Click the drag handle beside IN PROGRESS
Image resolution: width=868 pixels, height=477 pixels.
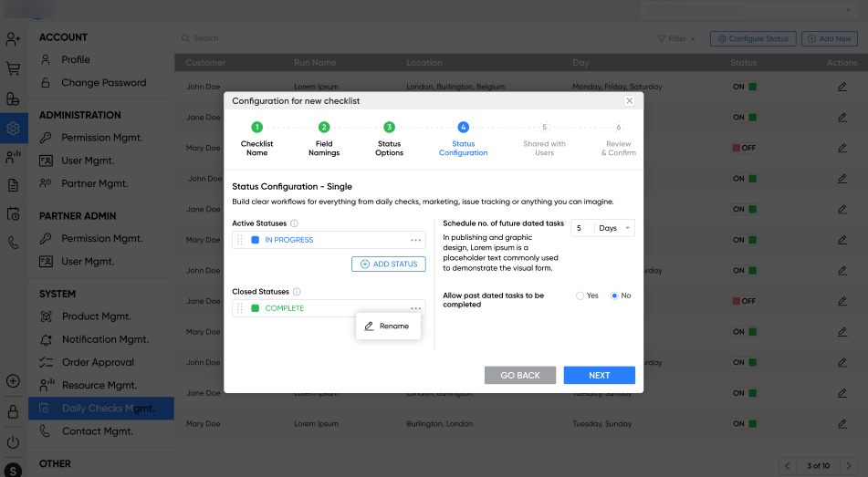(240, 240)
